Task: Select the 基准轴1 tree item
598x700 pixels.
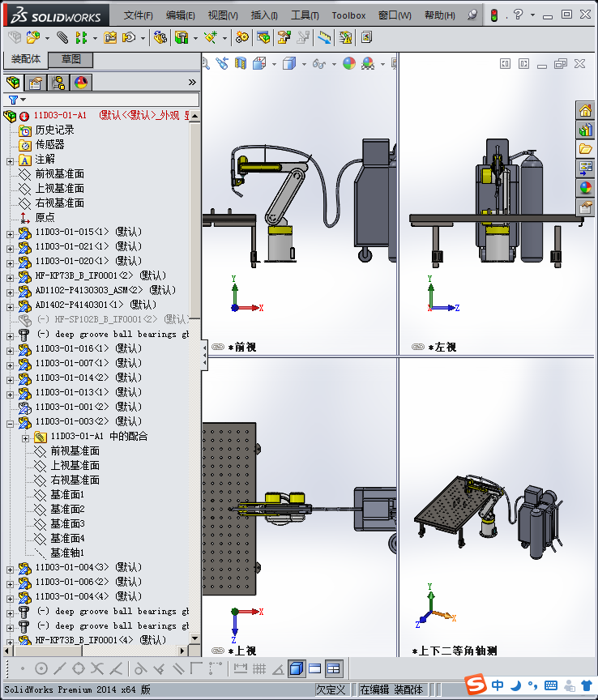Action: 67,553
